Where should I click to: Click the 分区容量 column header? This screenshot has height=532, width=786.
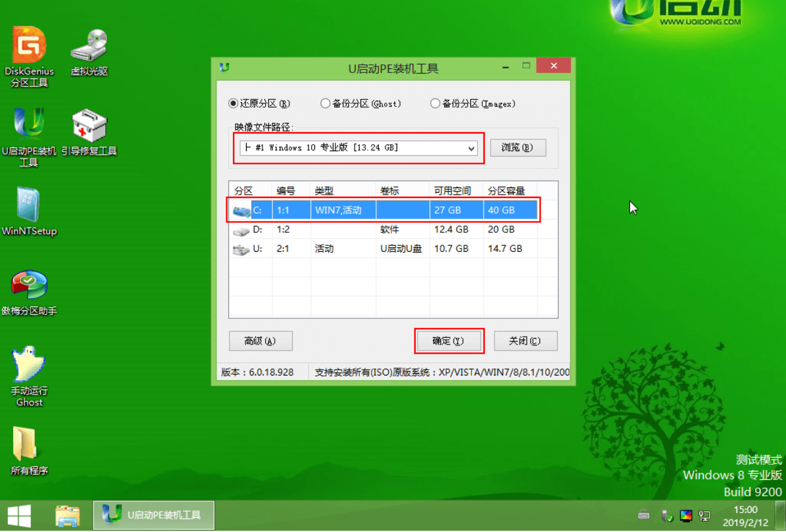pos(510,191)
